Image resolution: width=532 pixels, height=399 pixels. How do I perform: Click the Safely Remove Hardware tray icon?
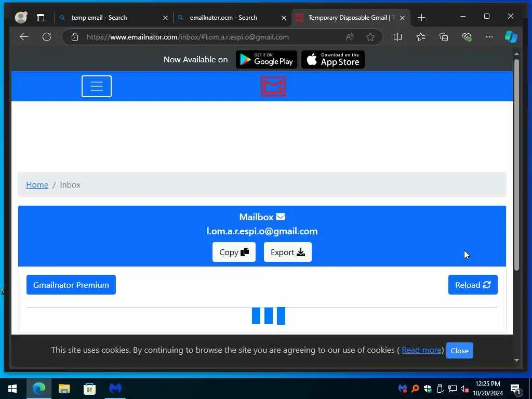pyautogui.click(x=440, y=389)
